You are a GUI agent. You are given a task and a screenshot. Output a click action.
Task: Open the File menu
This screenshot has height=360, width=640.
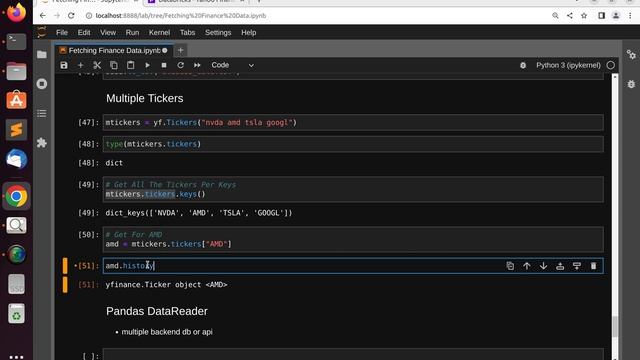pos(62,33)
